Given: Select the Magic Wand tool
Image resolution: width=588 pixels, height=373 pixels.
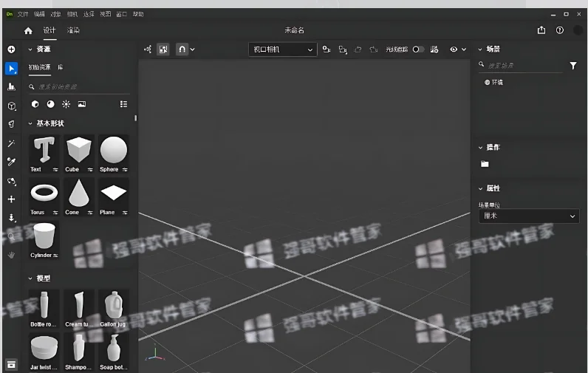Looking at the screenshot, I should pyautogui.click(x=11, y=143).
